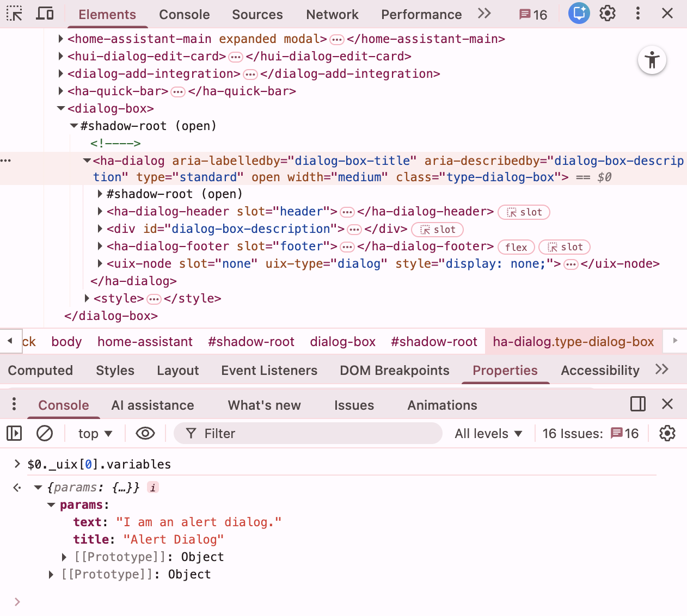Image resolution: width=687 pixels, height=616 pixels.
Task: Switch to the Network tab
Action: click(332, 15)
